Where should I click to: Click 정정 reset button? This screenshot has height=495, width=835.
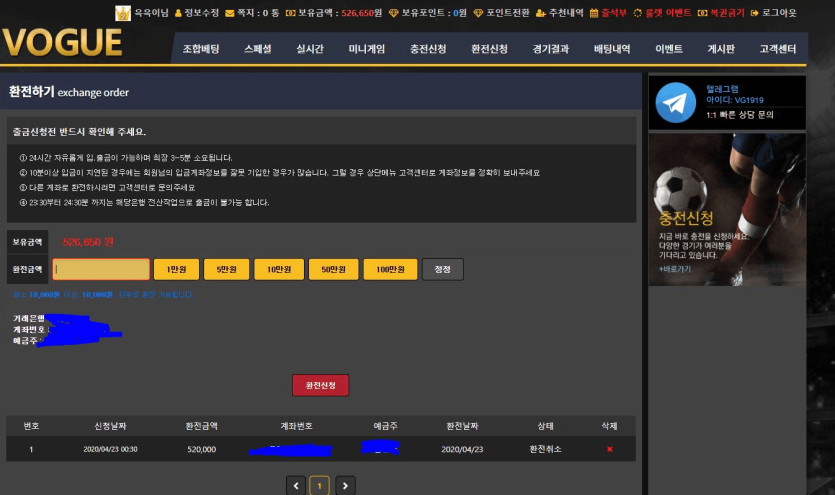pyautogui.click(x=443, y=269)
